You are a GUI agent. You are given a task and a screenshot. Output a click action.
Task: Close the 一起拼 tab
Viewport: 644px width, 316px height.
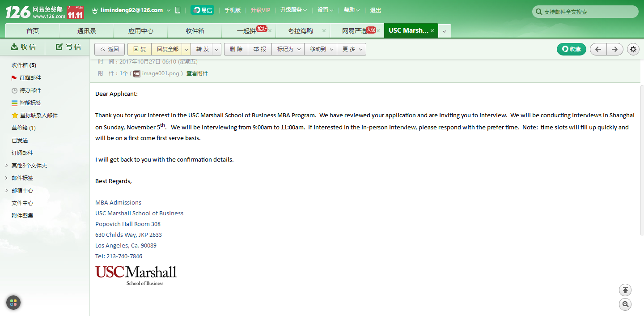click(x=270, y=31)
